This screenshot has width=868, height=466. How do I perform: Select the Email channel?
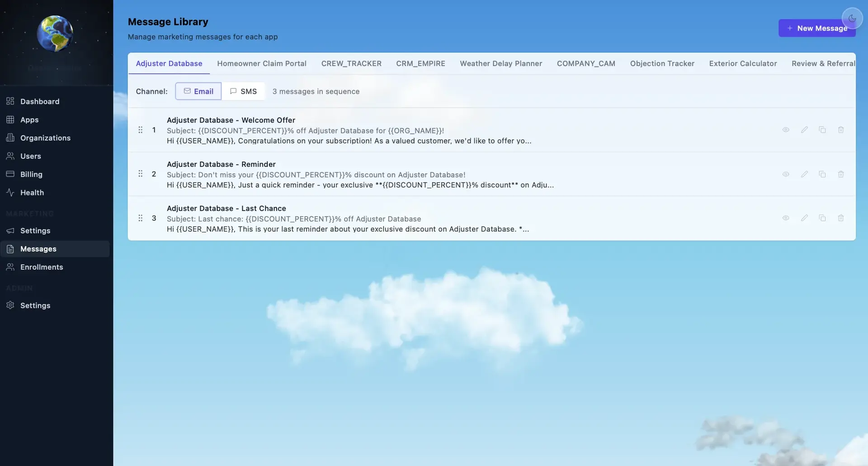point(198,91)
